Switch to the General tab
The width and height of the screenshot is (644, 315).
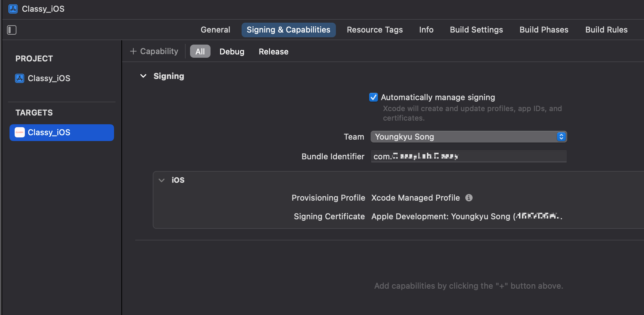pos(215,30)
